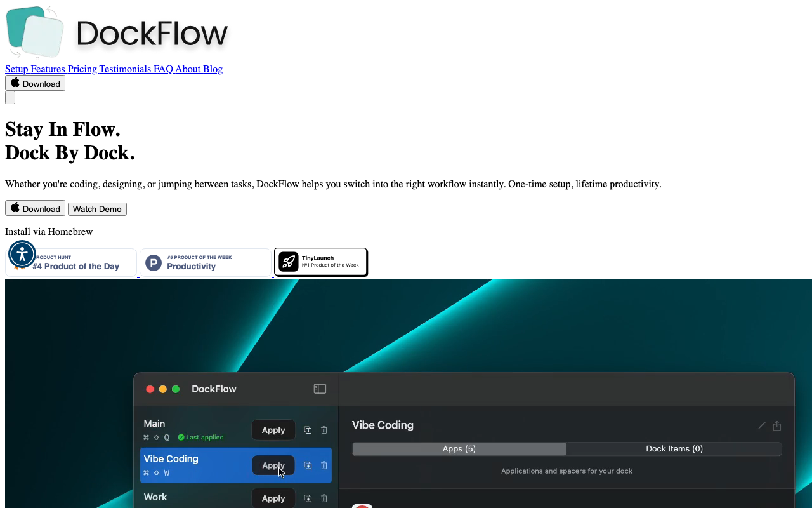Click the DockFlow logo at top

[117, 32]
